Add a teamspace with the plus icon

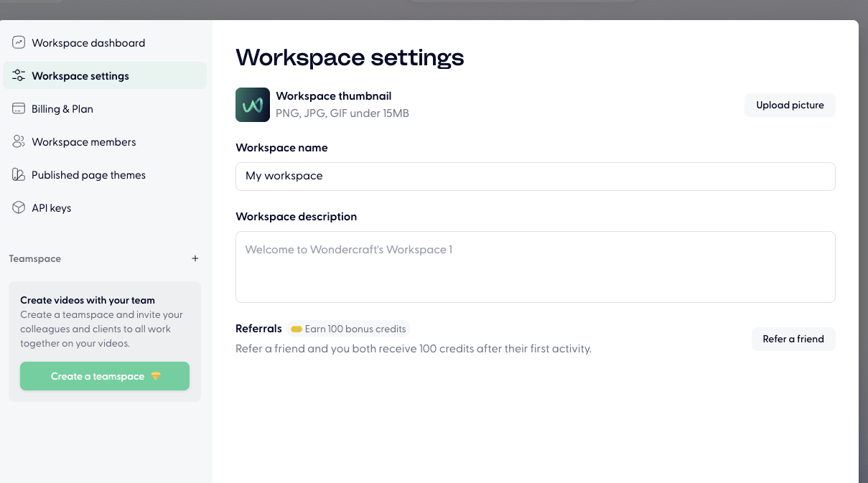pyautogui.click(x=195, y=258)
